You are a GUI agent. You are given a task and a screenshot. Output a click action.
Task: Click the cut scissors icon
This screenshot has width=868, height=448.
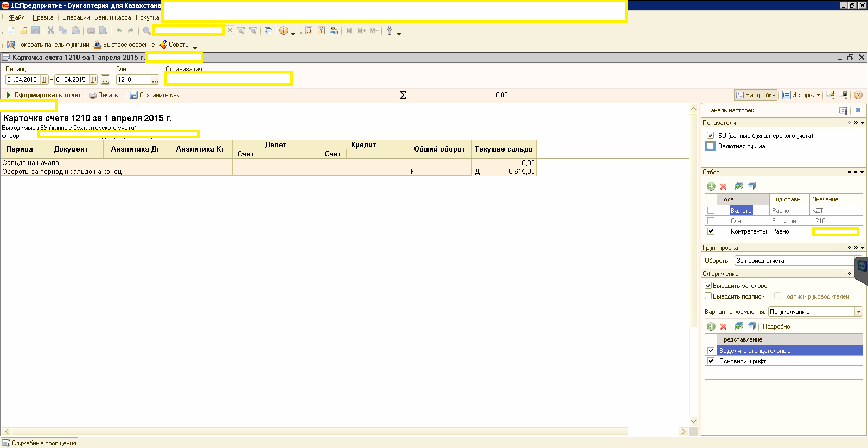coord(50,30)
